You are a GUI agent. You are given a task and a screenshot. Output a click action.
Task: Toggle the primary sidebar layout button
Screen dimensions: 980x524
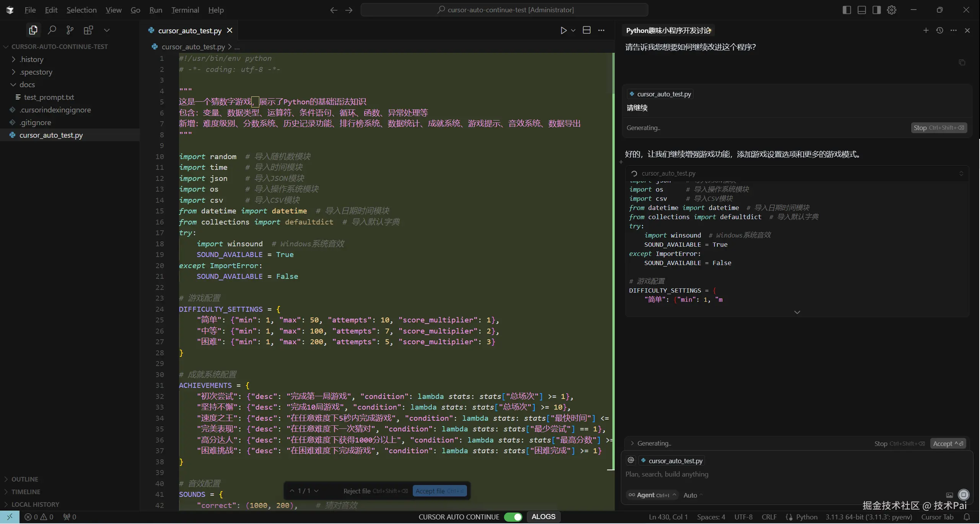click(x=847, y=10)
